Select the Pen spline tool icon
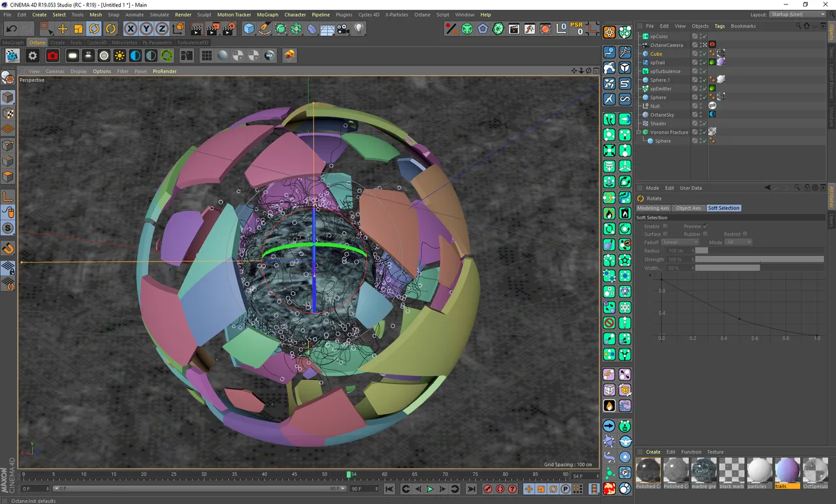The width and height of the screenshot is (836, 504). click(265, 29)
